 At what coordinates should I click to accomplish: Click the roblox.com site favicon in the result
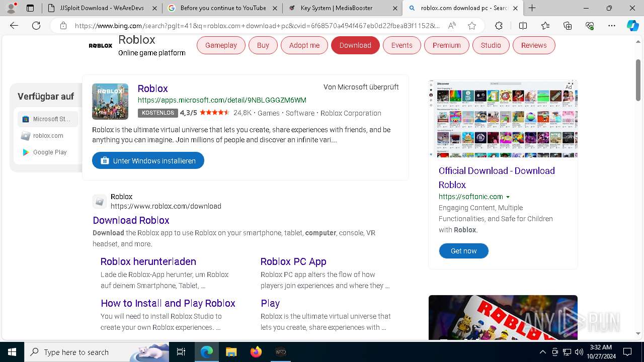coord(100,202)
